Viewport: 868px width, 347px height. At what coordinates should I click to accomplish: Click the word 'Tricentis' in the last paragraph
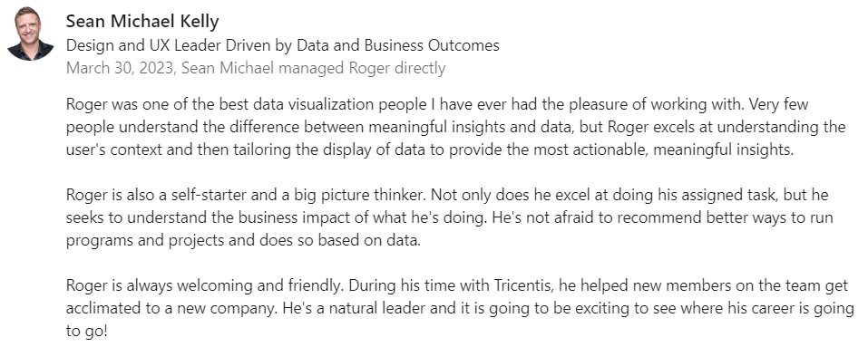tap(524, 285)
